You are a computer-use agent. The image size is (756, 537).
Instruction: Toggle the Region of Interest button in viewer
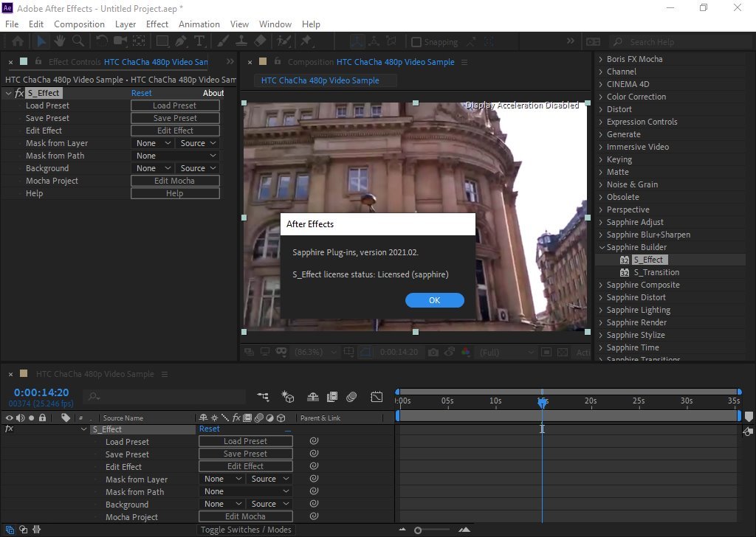pyautogui.click(x=546, y=352)
